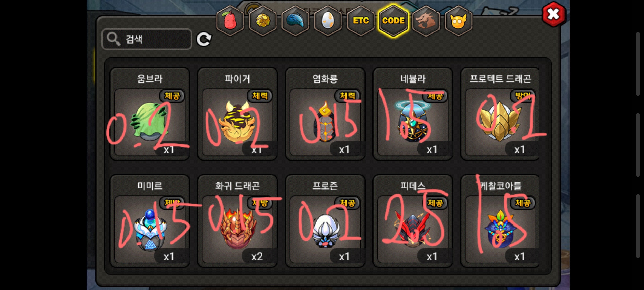This screenshot has width=644, height=290.
Task: Open the ETC category tab
Action: click(361, 21)
